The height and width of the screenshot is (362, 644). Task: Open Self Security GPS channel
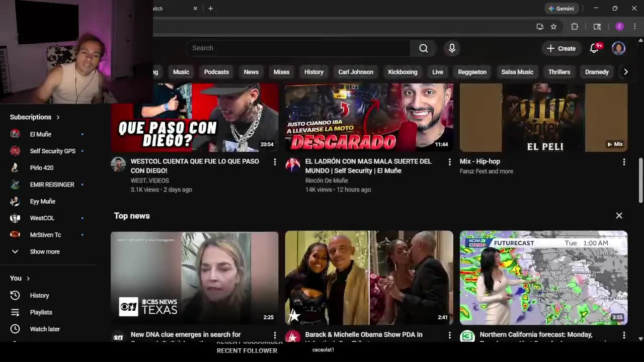[x=48, y=151]
